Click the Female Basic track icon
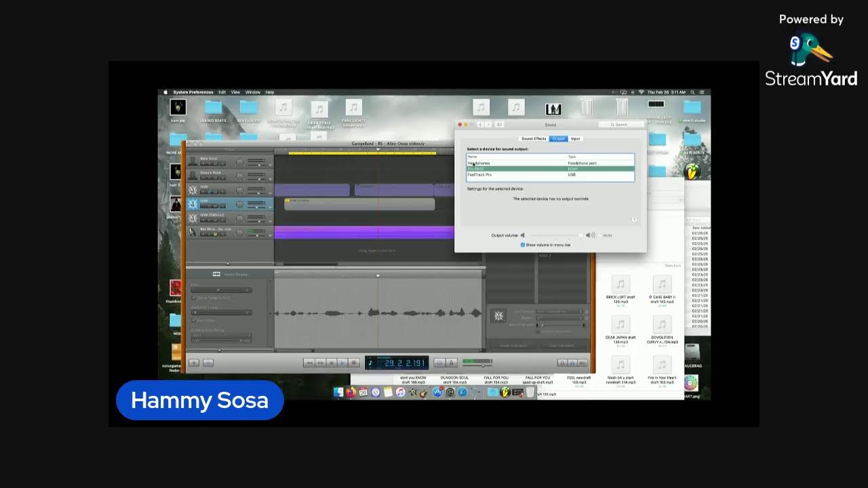Image resolution: width=868 pixels, height=488 pixels. pos(193,175)
